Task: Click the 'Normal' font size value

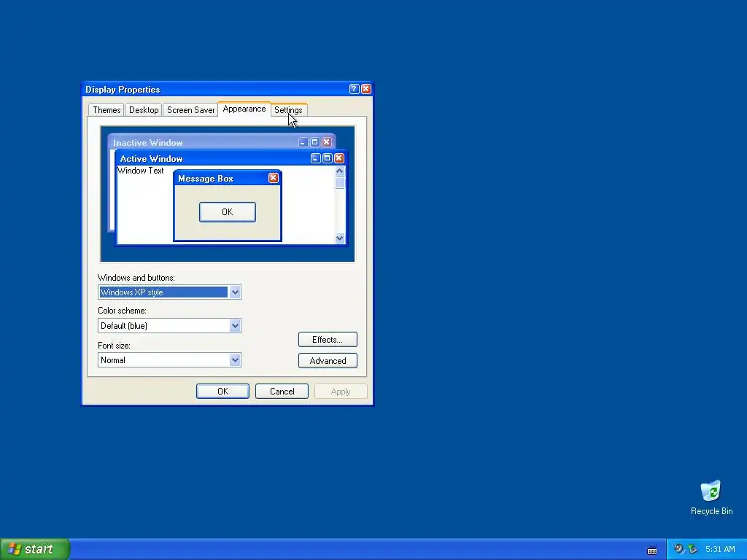Action: coord(113,360)
